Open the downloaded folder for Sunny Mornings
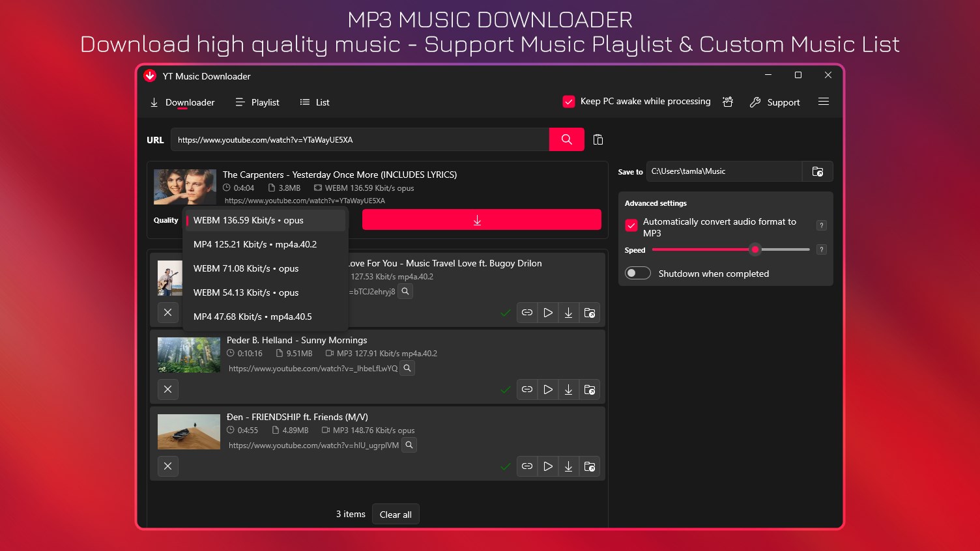Screen dimensions: 980x551 click(x=590, y=389)
